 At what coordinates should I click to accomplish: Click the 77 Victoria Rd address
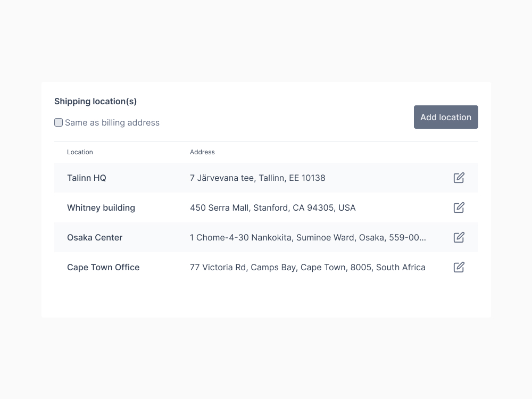(x=307, y=268)
